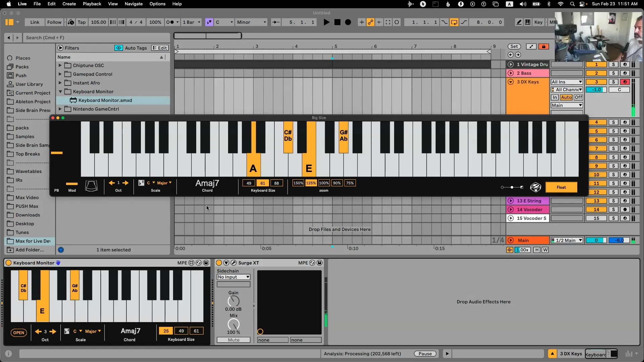Toggle the computer MIDI keyboard icon
Image resolution: width=644 pixels, height=362 pixels.
click(x=528, y=22)
